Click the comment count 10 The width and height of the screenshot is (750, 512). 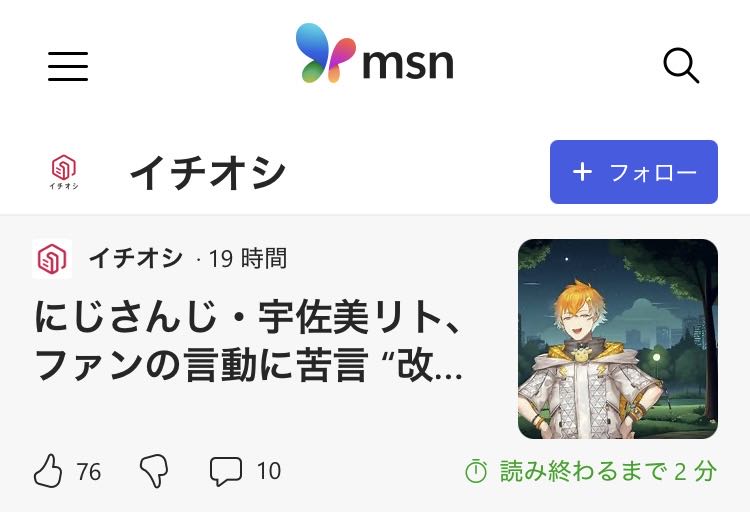(269, 471)
